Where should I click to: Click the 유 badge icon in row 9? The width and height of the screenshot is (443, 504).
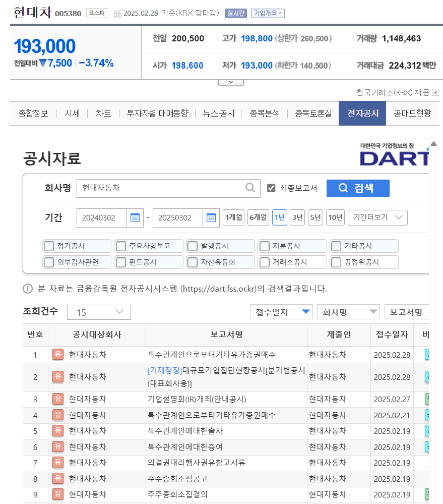pos(58,494)
